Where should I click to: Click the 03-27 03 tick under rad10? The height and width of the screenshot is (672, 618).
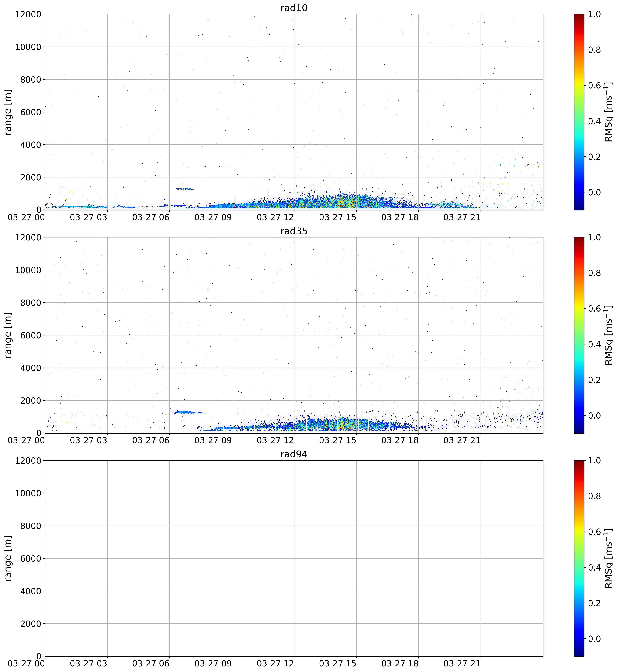click(89, 217)
